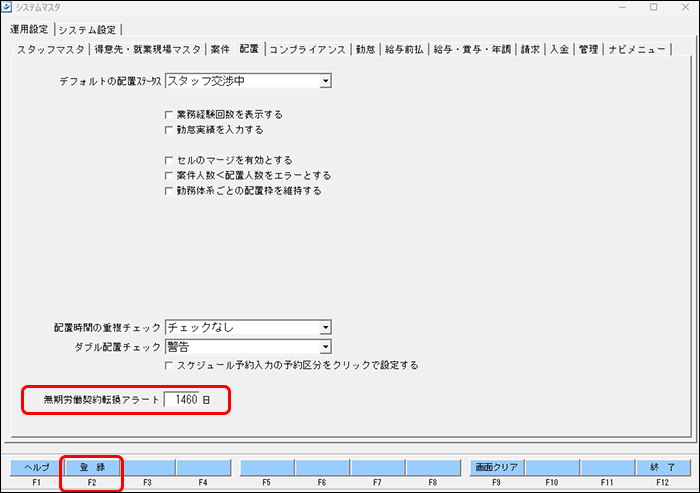
Task: Open the 得意先・就業現場マスタ tab
Action: point(147,49)
